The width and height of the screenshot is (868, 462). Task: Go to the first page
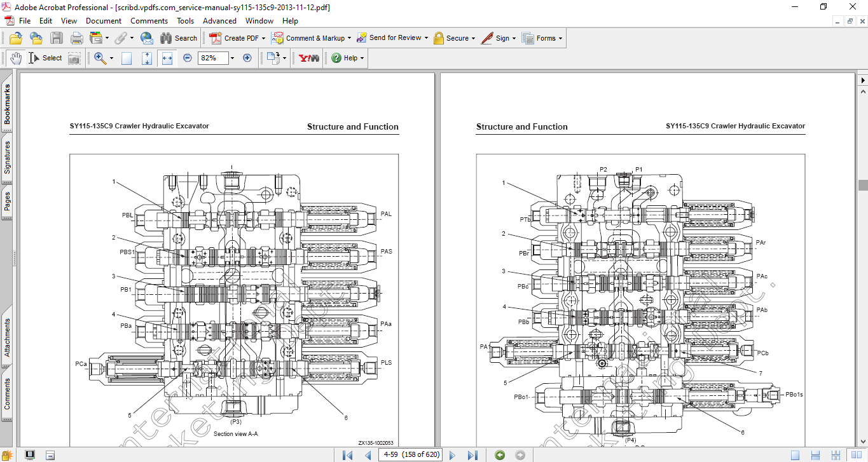(347, 455)
